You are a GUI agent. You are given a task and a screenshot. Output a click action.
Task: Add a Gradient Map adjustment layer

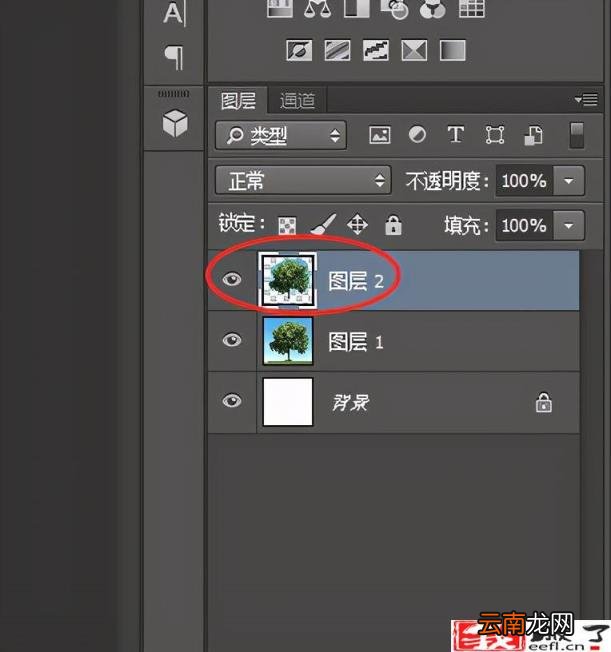(453, 50)
